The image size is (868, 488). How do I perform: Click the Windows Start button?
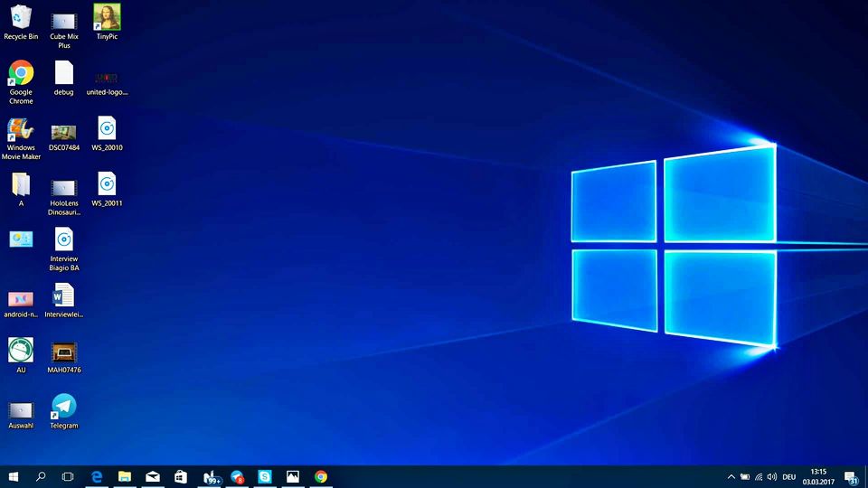click(14, 476)
